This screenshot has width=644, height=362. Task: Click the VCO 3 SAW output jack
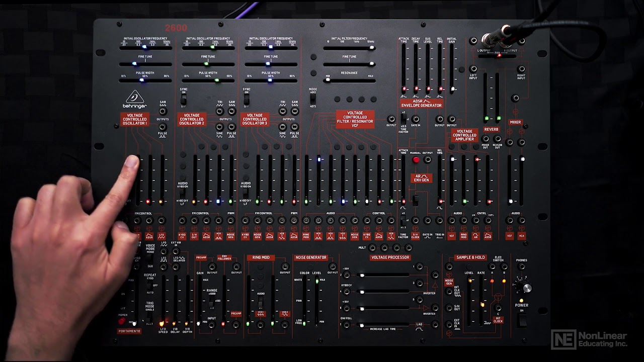click(294, 112)
